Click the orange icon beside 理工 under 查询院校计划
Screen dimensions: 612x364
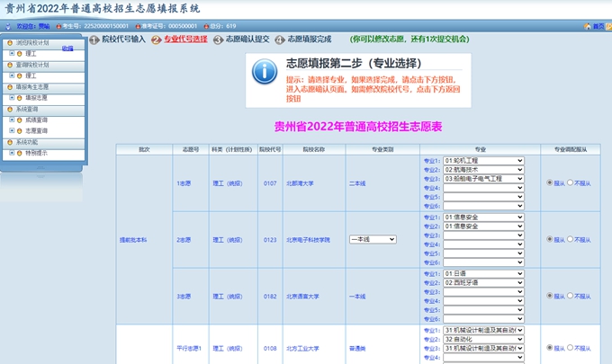coord(19,75)
